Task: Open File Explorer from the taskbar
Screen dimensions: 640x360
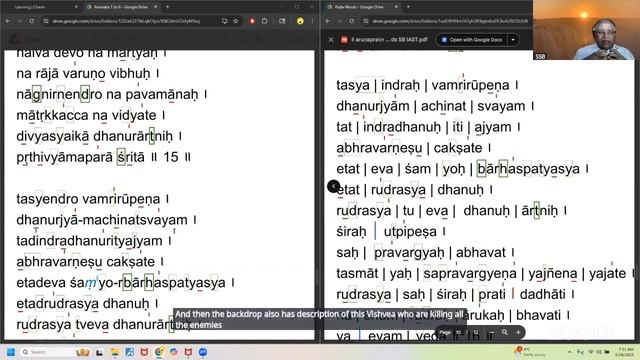Action: [x=115, y=352]
